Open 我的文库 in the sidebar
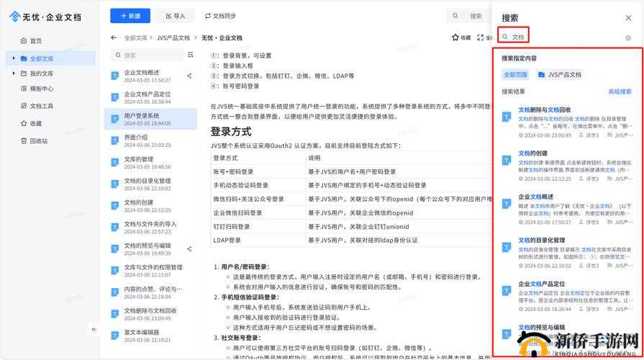 (x=42, y=73)
